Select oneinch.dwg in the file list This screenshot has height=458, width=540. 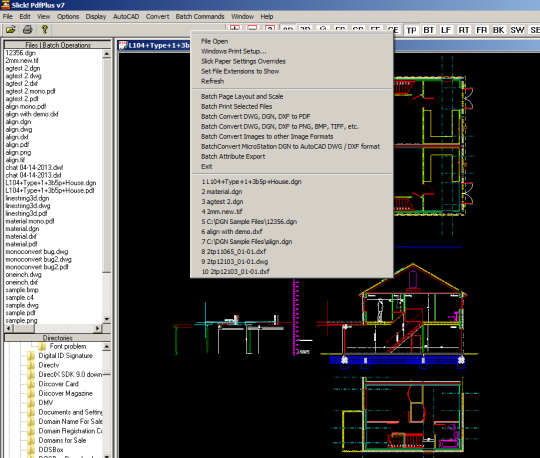(23, 274)
